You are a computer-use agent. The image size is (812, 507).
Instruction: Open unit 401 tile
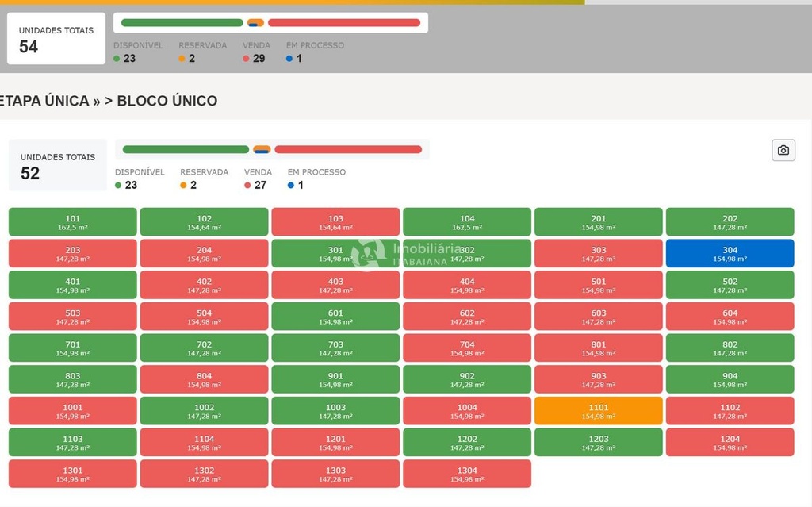[72, 285]
